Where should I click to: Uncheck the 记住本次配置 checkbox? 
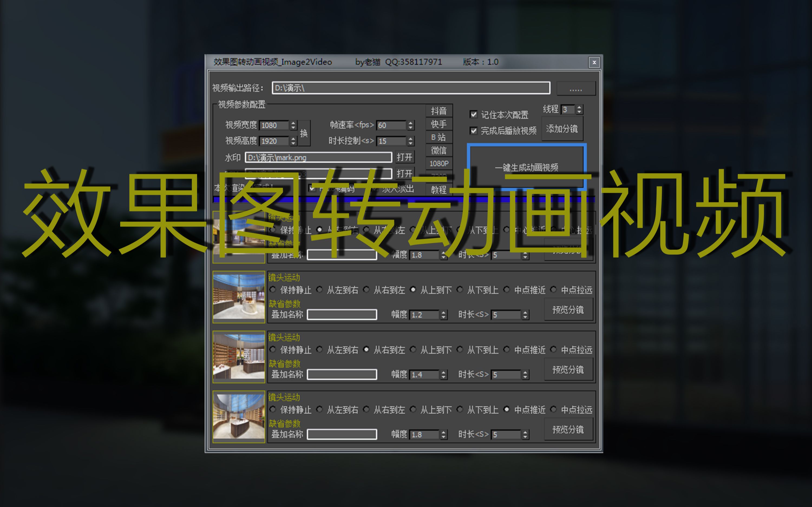click(x=473, y=115)
